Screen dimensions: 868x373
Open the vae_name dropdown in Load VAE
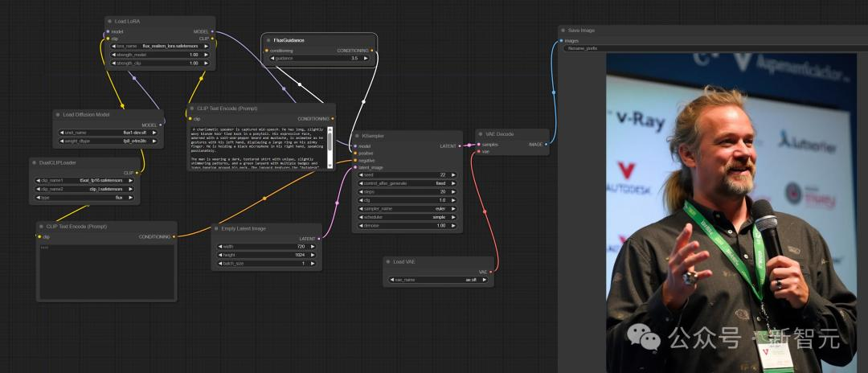(x=438, y=280)
